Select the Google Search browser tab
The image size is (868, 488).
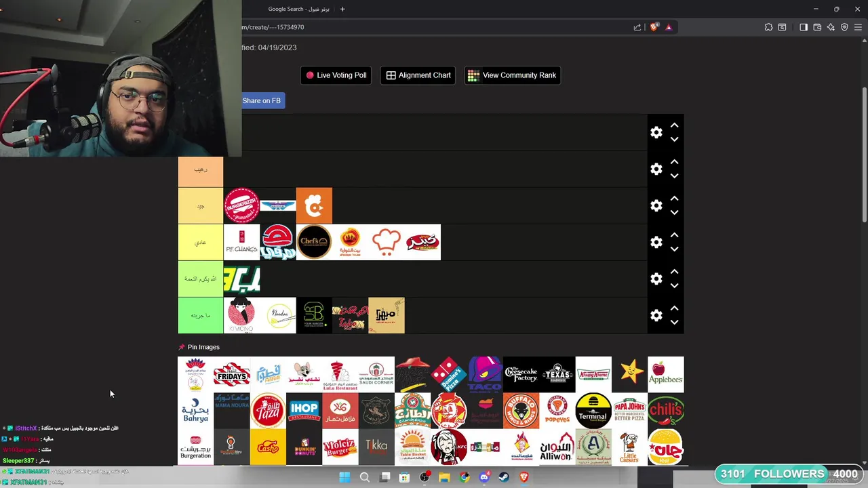tap(298, 9)
